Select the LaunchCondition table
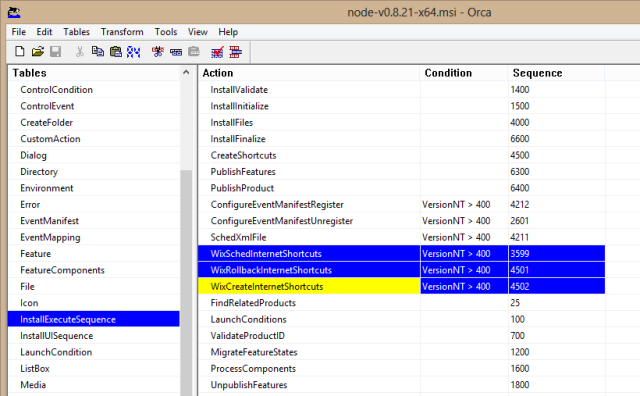 tap(56, 352)
